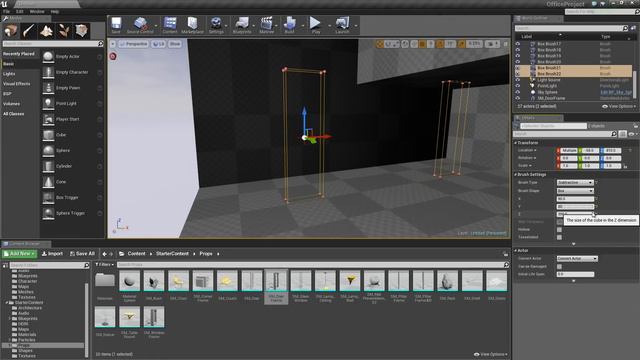Click the Save toolbar icon
Screen dimensions: 640x360
point(116,25)
